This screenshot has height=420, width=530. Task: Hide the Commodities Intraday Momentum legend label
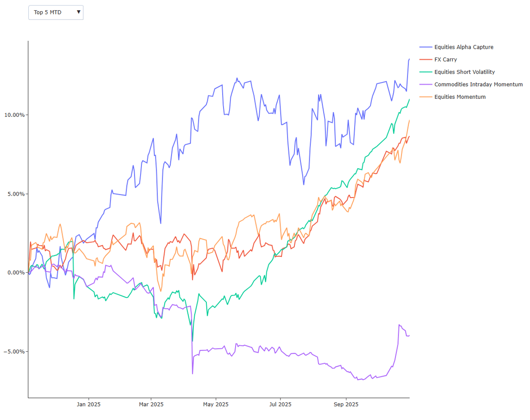click(x=478, y=84)
